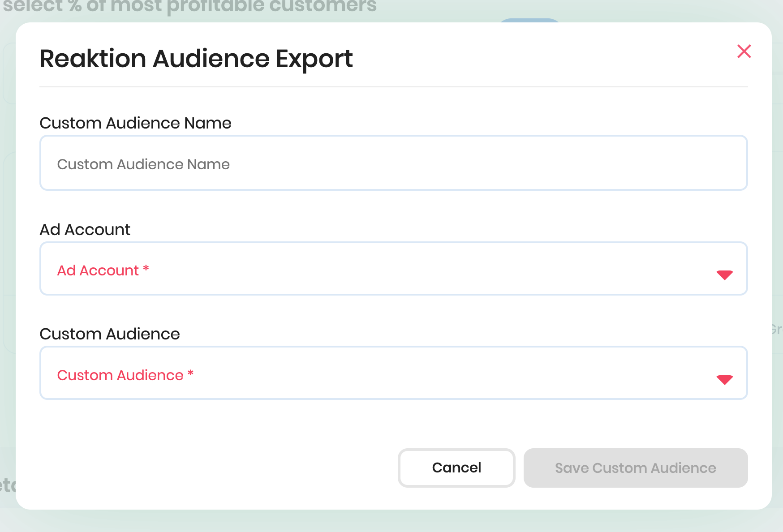Close the Reaktion Audience Export dialog
This screenshot has height=532, width=783.
tap(744, 51)
